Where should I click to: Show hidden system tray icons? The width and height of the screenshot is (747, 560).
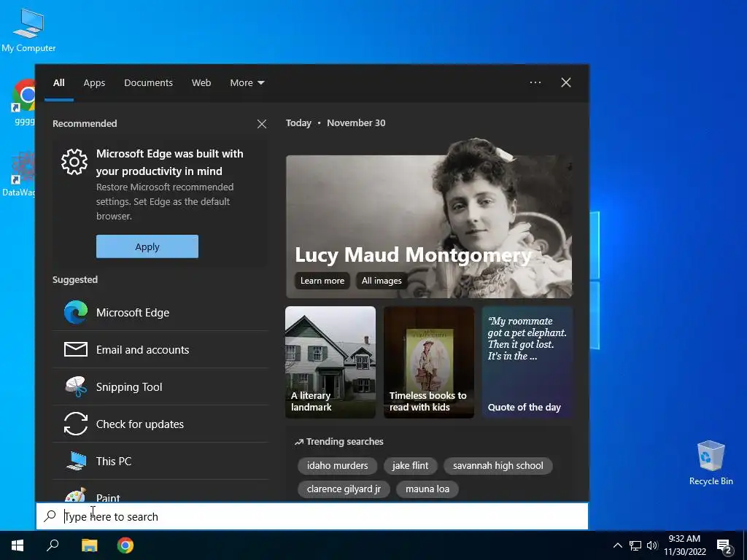[x=617, y=545]
